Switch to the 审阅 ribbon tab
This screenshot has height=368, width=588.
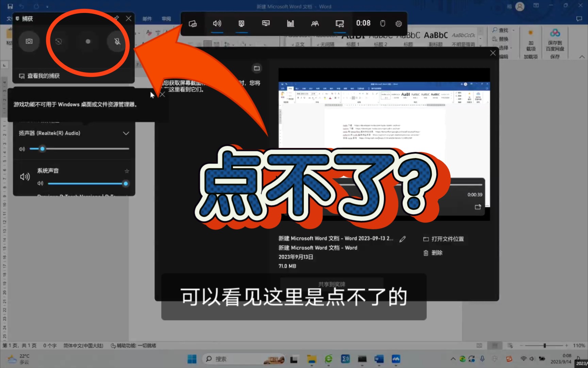[x=166, y=19]
